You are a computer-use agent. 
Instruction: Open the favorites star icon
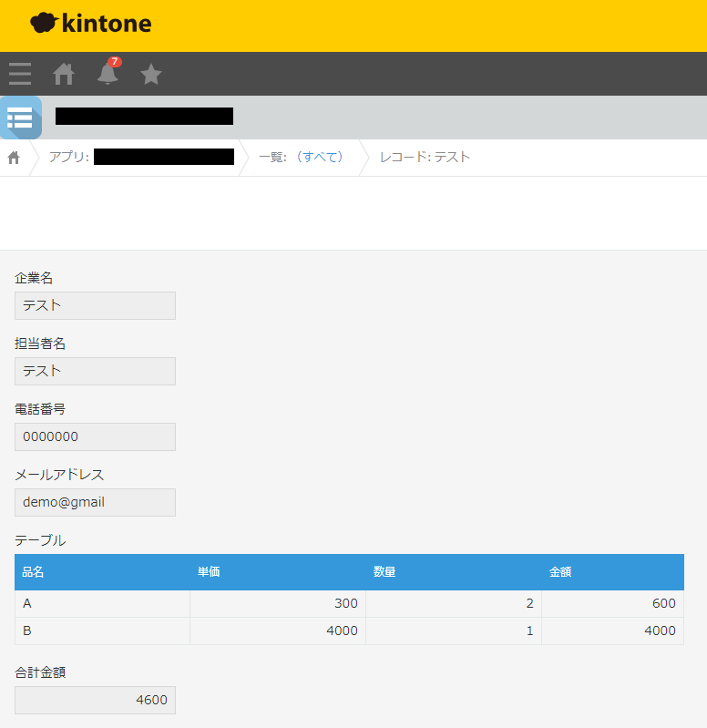pyautogui.click(x=151, y=74)
